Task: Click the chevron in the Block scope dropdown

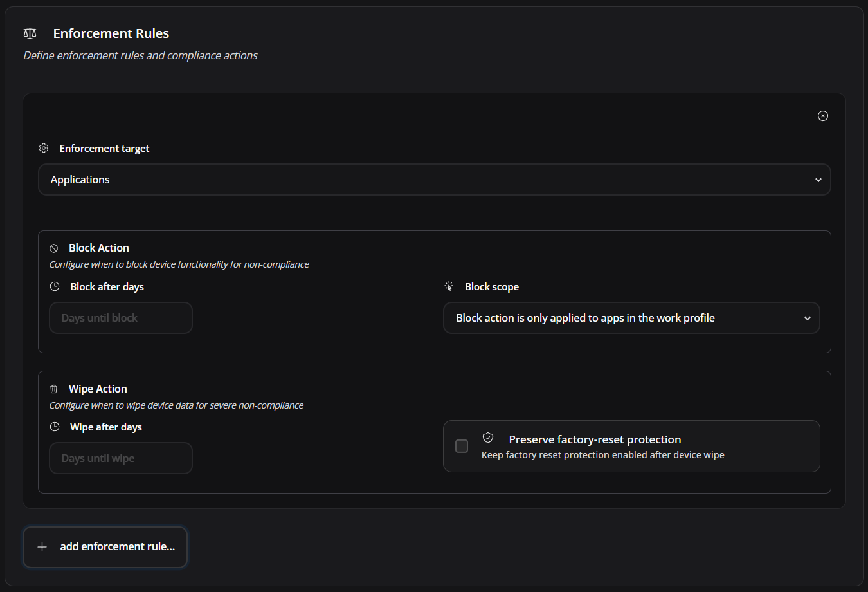Action: click(808, 319)
